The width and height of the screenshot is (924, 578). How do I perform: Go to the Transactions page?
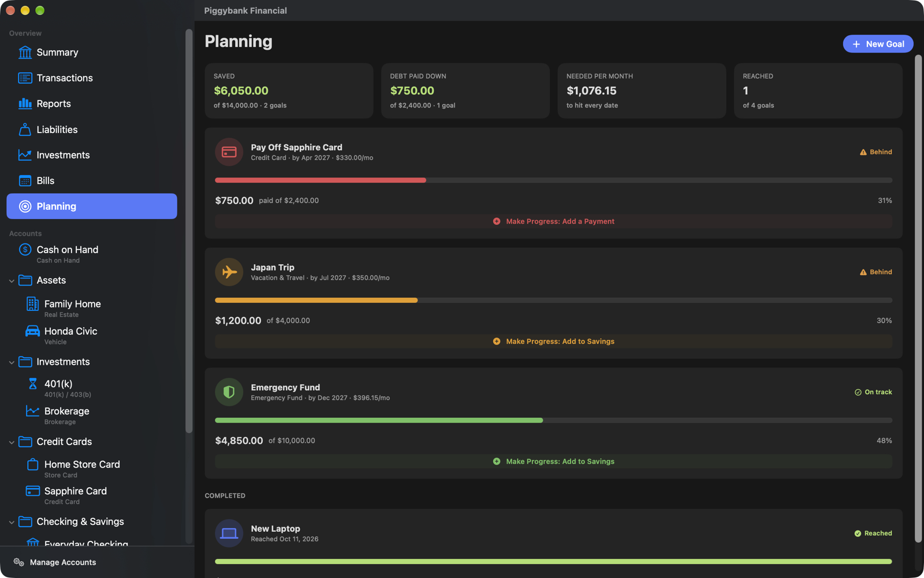(92, 78)
